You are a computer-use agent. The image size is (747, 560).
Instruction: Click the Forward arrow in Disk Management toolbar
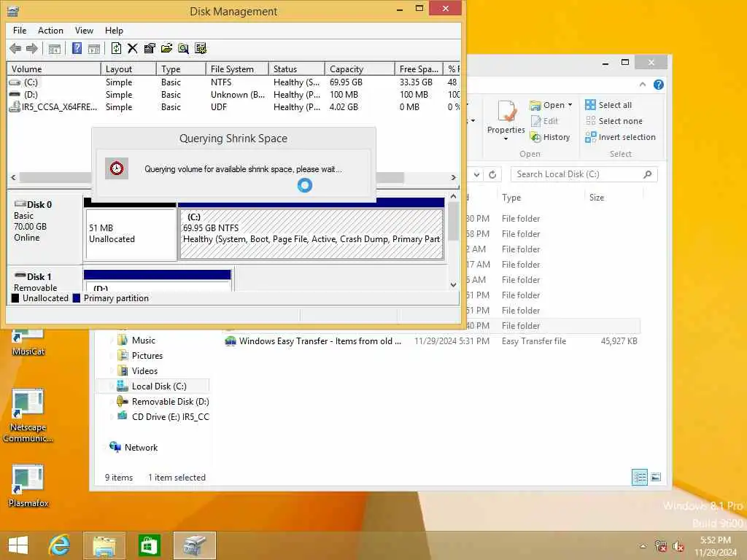32,48
